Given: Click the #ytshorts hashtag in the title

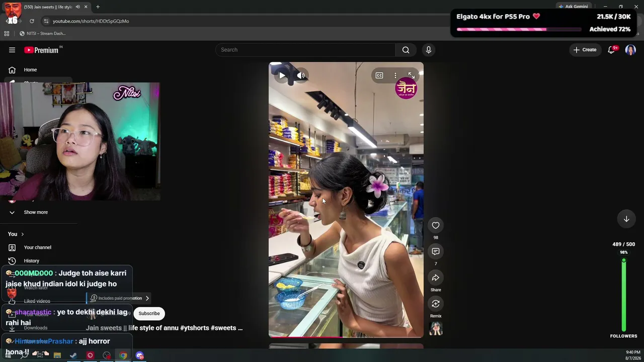Looking at the screenshot, I should point(194,328).
